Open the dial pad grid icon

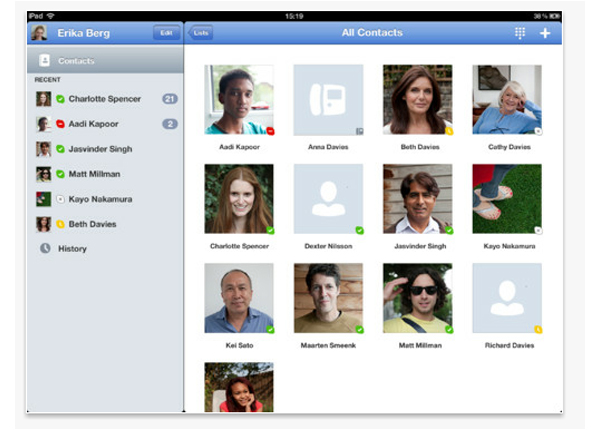pos(519,33)
